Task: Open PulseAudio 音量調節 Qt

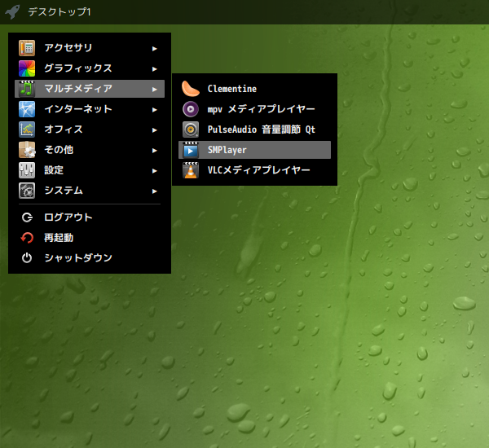Action: (x=254, y=130)
